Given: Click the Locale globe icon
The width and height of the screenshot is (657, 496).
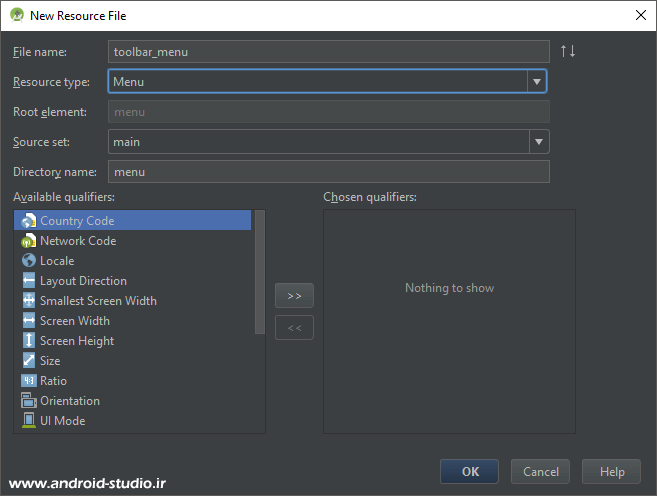Looking at the screenshot, I should (x=28, y=261).
